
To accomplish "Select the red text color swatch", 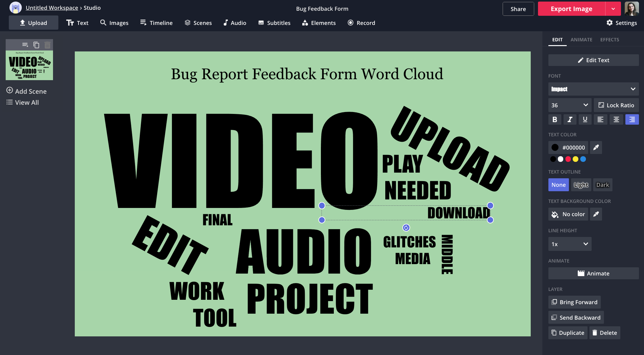I will tap(568, 159).
